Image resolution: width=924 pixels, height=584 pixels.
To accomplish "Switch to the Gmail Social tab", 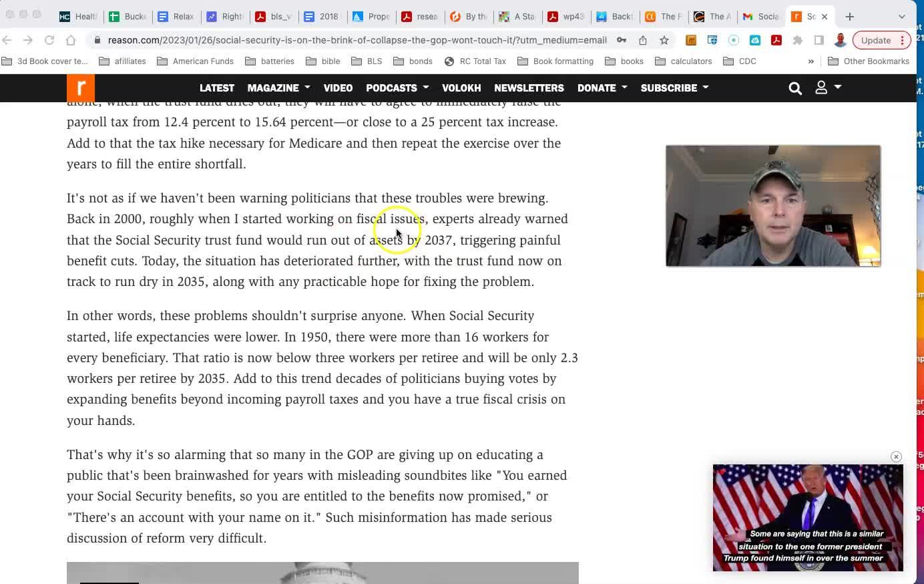I will pos(761,17).
